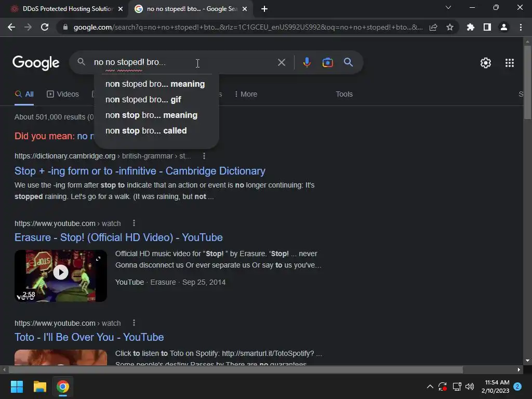This screenshot has height=399, width=532.
Task: Open Google quick settings gear
Action: pos(486,63)
